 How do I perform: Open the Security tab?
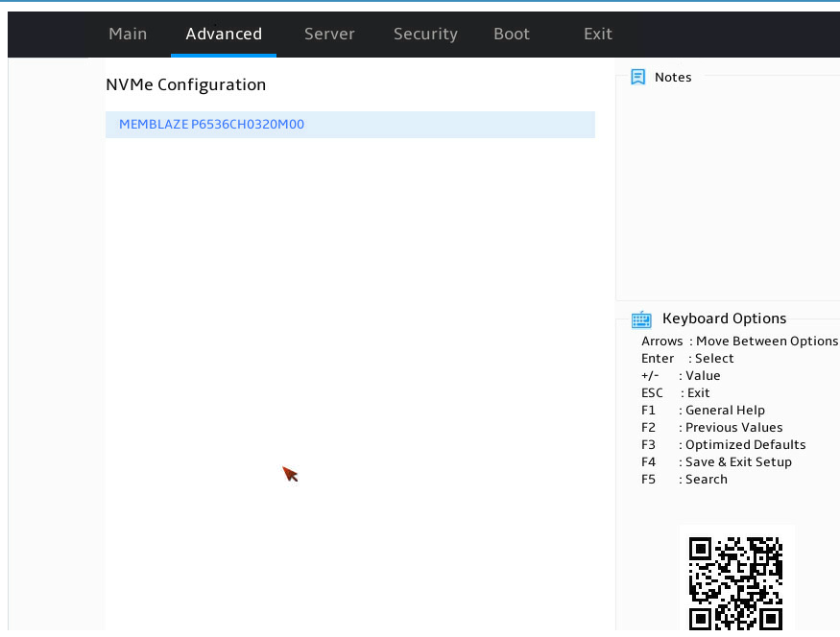(425, 35)
